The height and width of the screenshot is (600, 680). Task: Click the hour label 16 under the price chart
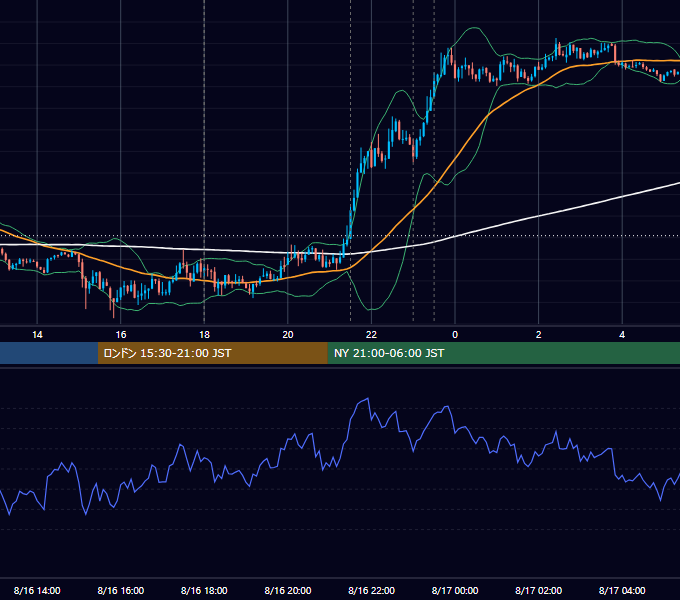tap(121, 335)
